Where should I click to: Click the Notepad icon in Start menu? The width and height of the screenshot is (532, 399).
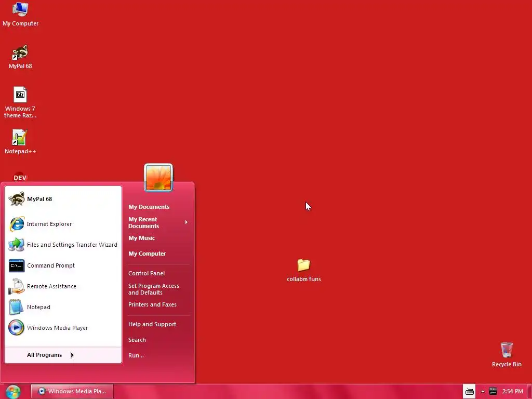pyautogui.click(x=16, y=307)
